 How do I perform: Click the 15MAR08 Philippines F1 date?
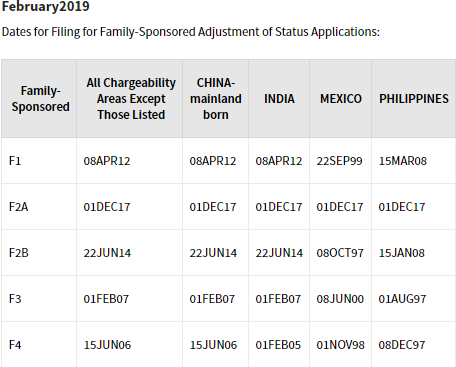coord(403,161)
